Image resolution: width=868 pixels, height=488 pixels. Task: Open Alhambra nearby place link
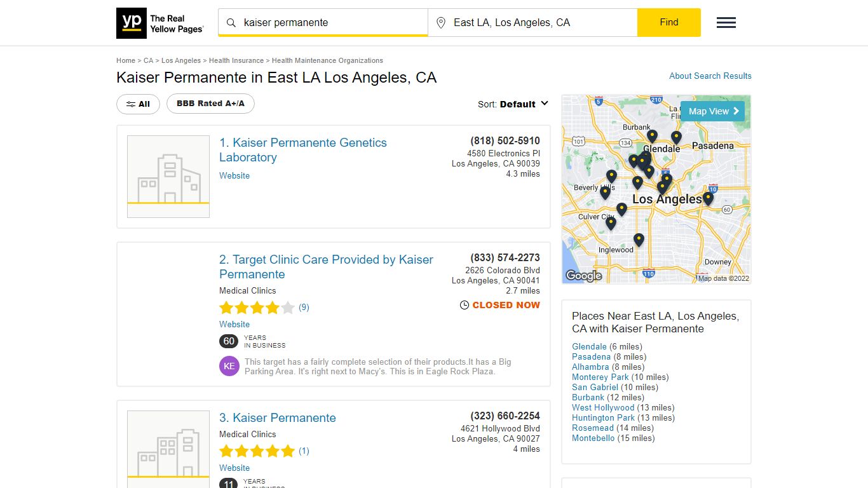pyautogui.click(x=590, y=367)
